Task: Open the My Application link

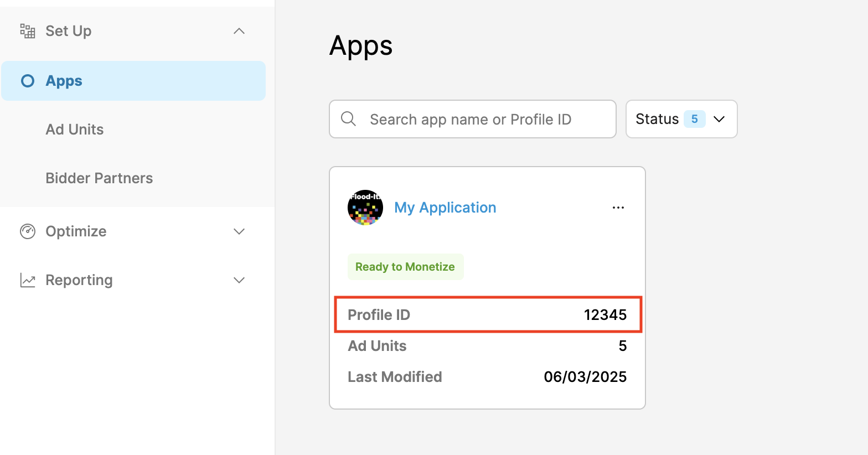Action: [x=445, y=208]
